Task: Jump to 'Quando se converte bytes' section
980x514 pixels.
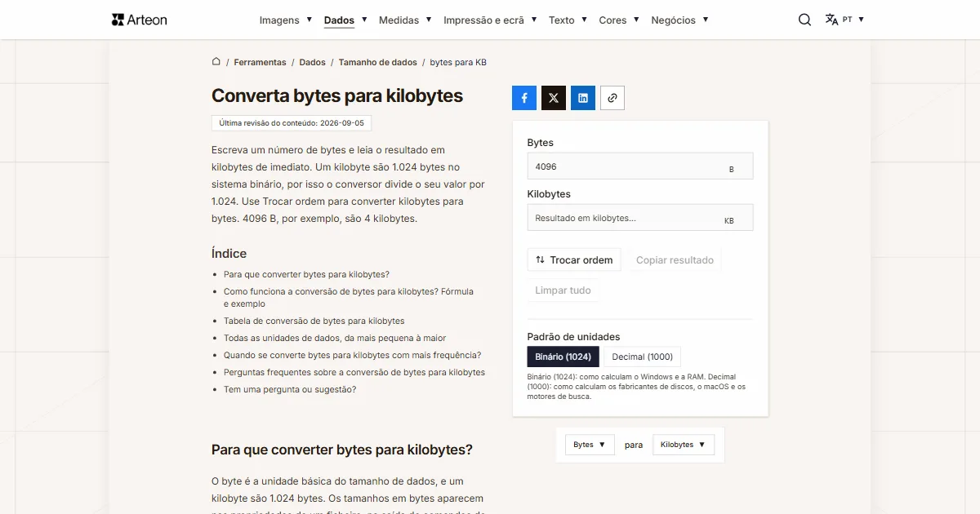Action: 352,355
